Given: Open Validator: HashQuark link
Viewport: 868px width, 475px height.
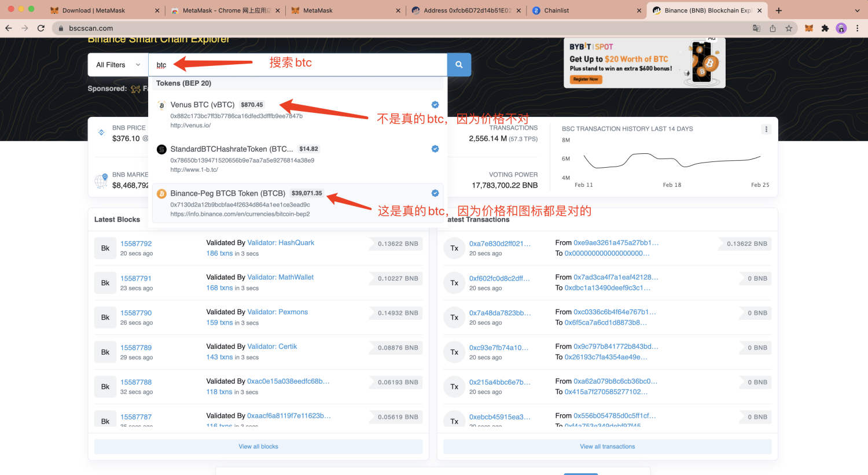Looking at the screenshot, I should (281, 243).
